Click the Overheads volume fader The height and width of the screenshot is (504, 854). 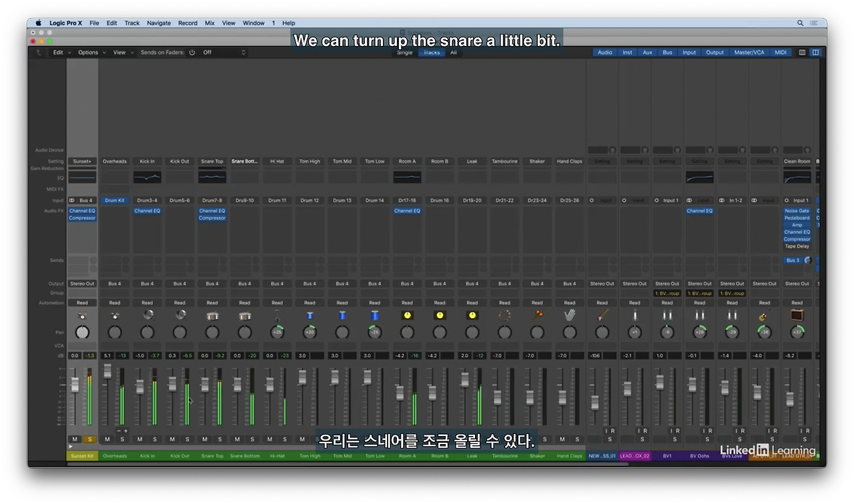pyautogui.click(x=107, y=371)
